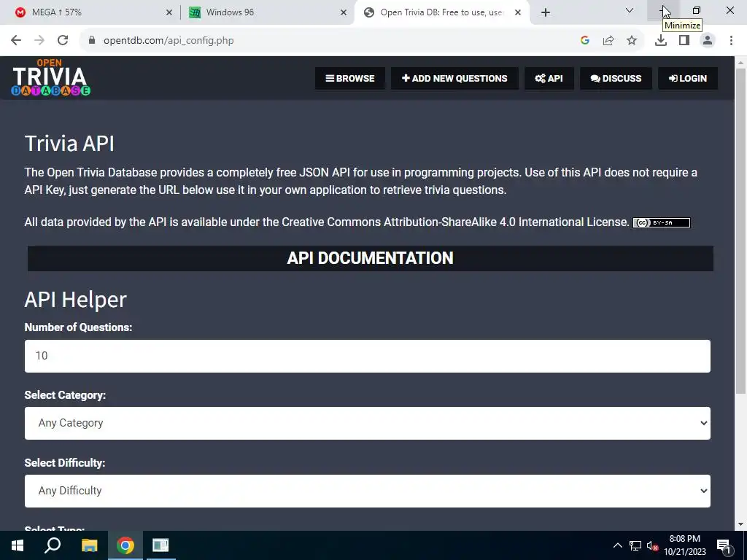The height and width of the screenshot is (560, 747).
Task: Open the Windows Start menu
Action: coord(18,545)
